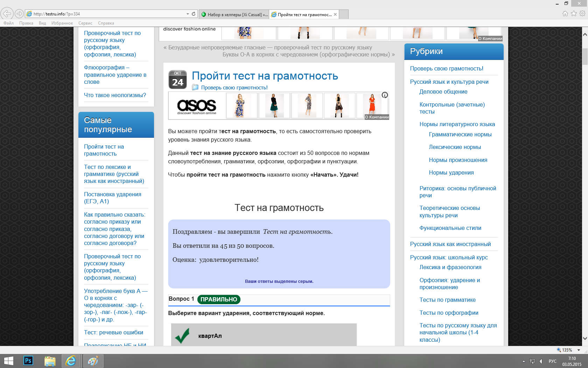Open the Home icon in browser toolbar
The height and width of the screenshot is (368, 588).
pyautogui.click(x=565, y=14)
